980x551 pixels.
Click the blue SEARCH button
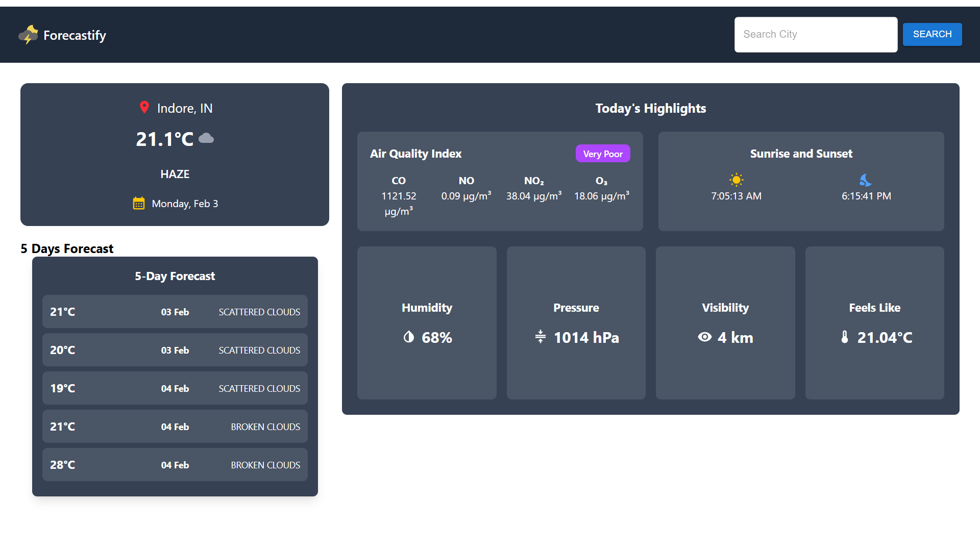(932, 34)
